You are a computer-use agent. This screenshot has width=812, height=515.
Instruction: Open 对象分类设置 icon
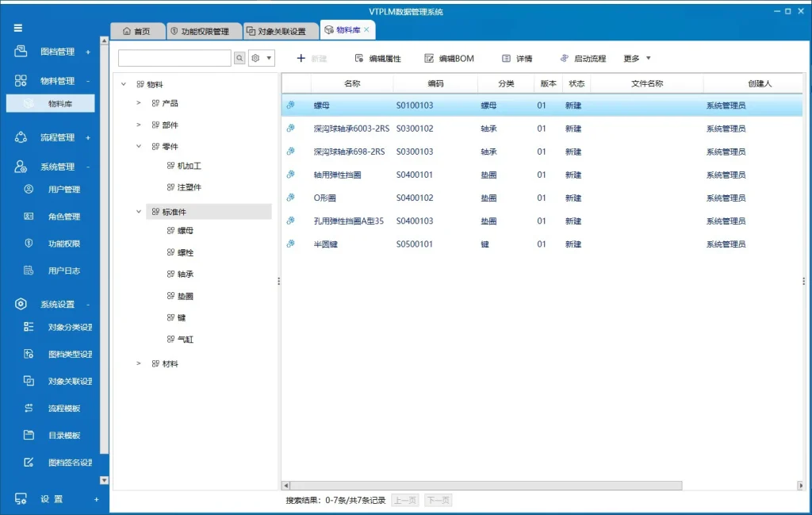[x=29, y=326]
